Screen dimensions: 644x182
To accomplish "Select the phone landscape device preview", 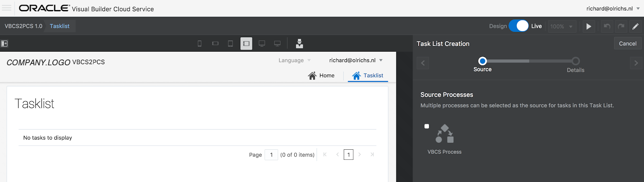I will coord(215,44).
